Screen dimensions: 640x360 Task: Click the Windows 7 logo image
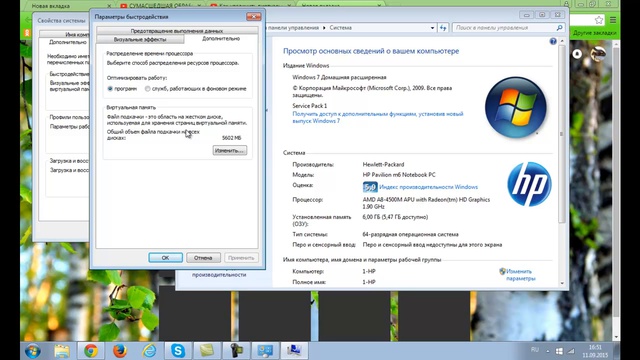516,107
